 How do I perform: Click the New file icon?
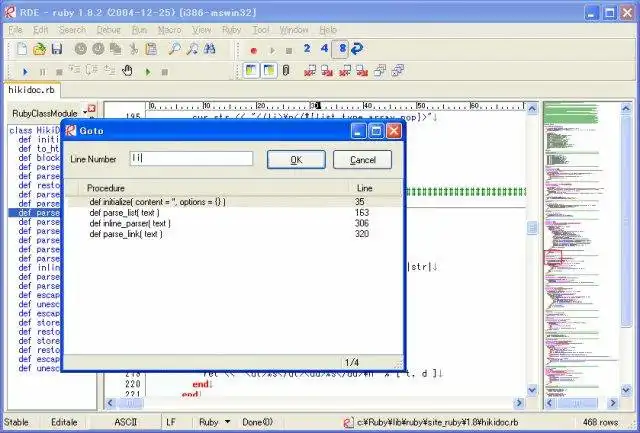pos(22,49)
